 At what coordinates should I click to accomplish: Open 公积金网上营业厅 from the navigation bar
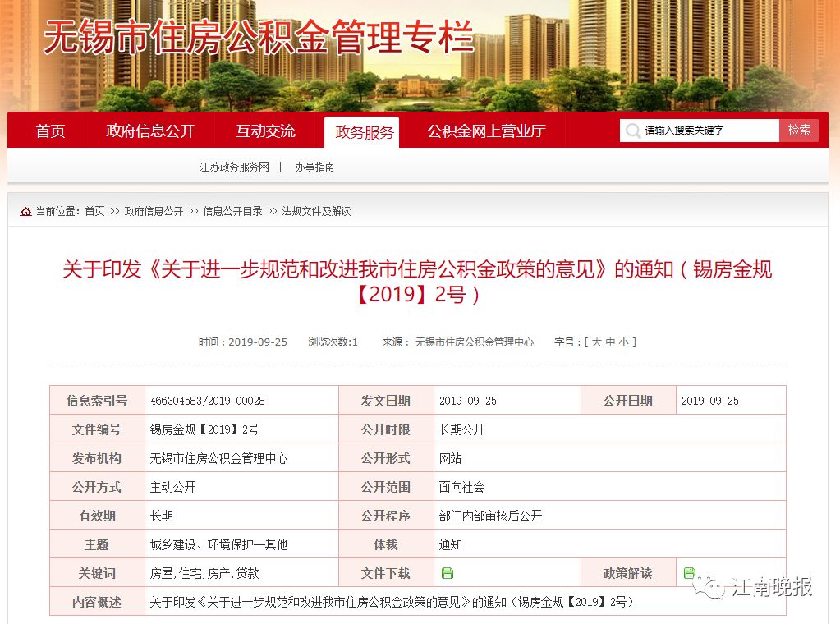pos(486,131)
